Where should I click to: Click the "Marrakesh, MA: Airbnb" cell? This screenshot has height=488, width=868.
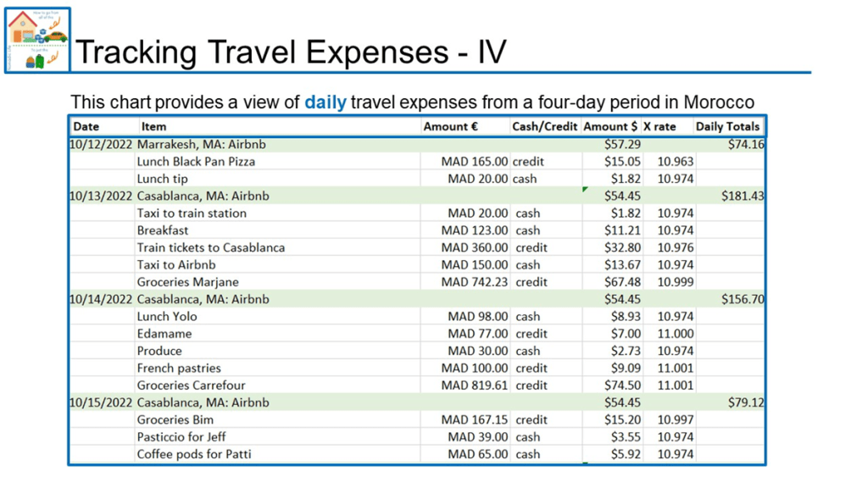[203, 144]
